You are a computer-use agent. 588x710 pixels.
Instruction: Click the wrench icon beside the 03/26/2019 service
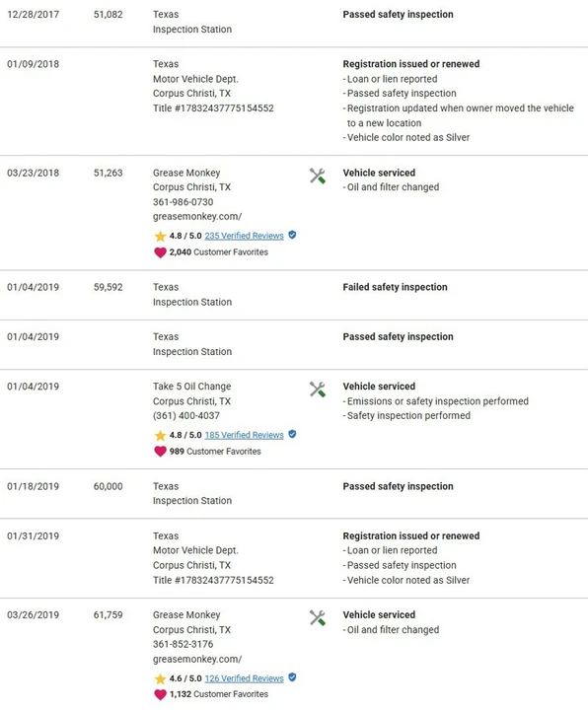pos(317,618)
